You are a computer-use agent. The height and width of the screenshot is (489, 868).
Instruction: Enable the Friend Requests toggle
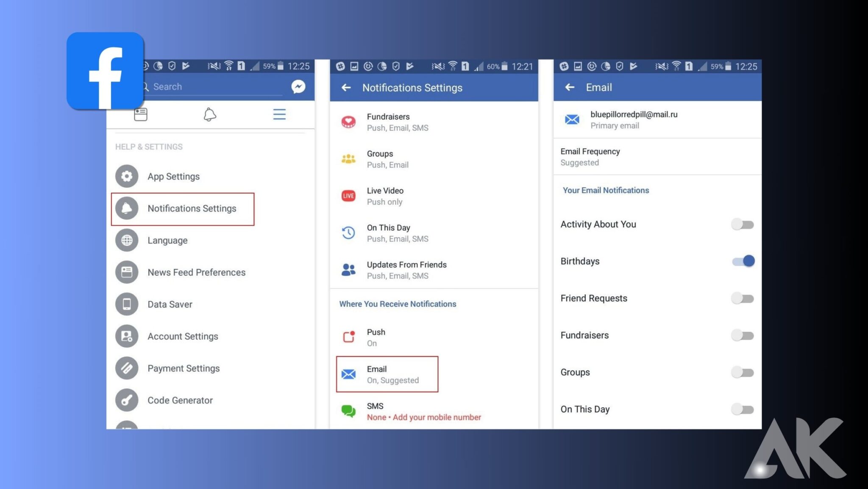tap(742, 298)
